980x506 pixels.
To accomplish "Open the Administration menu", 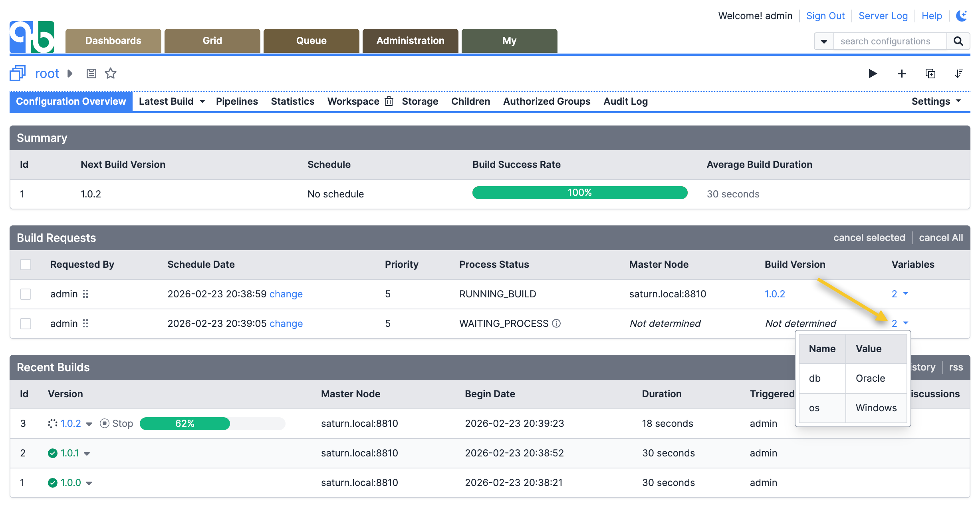I will tap(410, 40).
